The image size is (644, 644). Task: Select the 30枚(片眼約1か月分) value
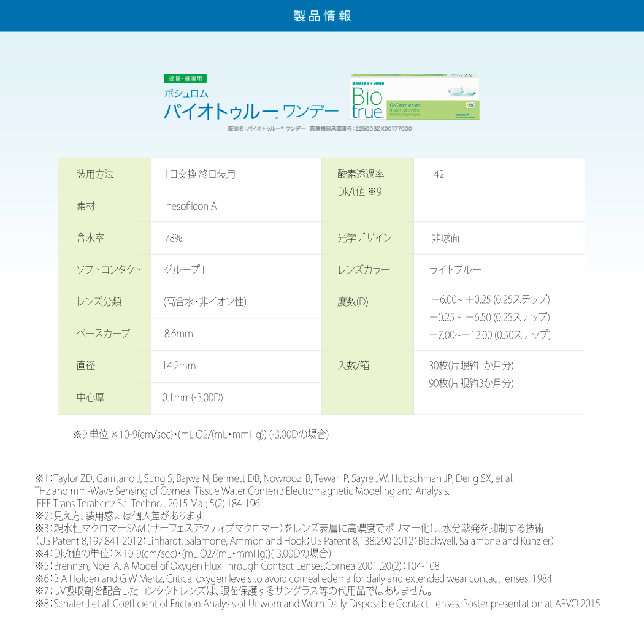tap(471, 366)
